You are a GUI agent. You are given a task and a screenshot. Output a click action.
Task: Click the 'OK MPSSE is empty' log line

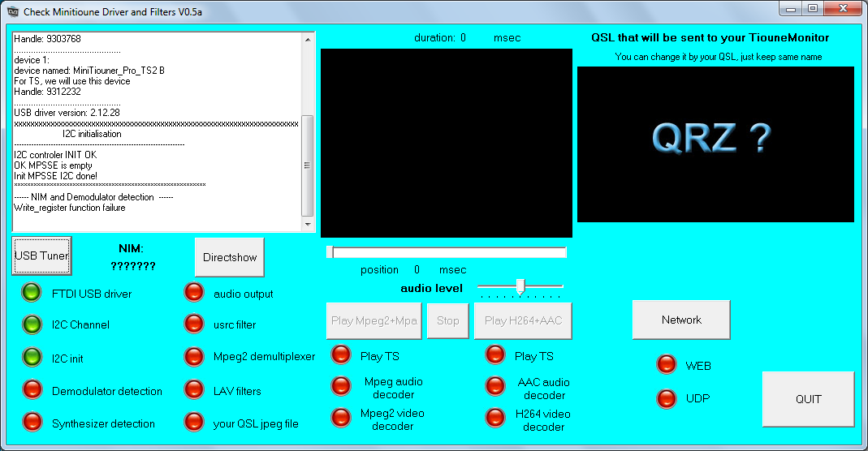click(53, 165)
